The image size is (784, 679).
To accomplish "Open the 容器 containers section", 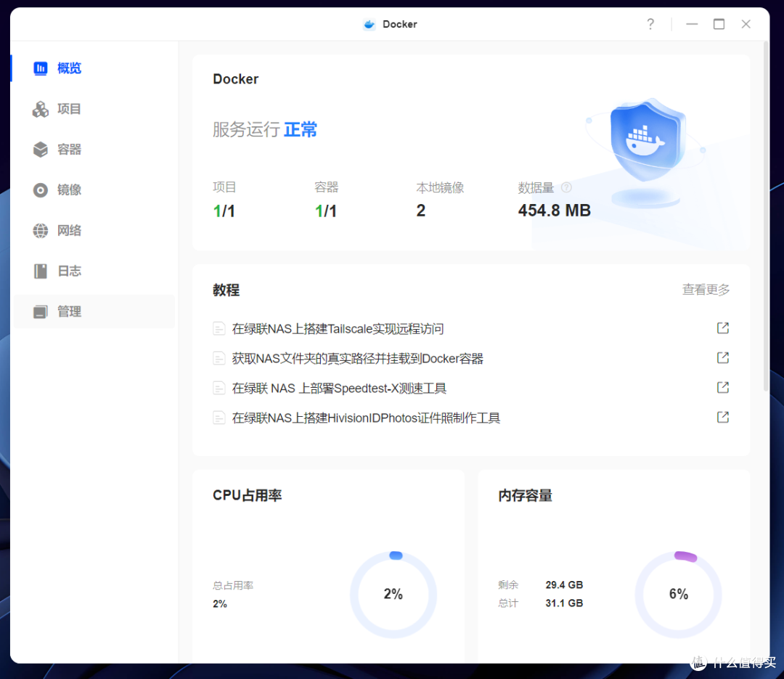I will (x=93, y=149).
